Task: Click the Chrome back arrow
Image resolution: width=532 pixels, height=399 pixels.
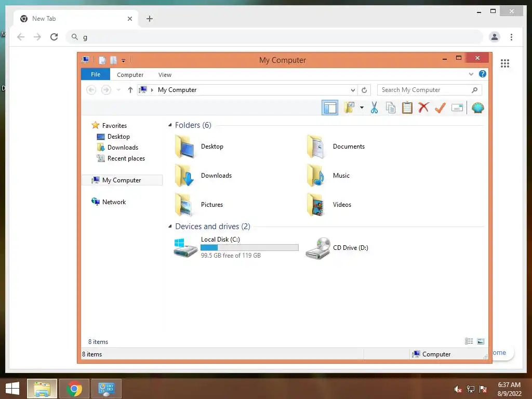Action: click(x=21, y=37)
